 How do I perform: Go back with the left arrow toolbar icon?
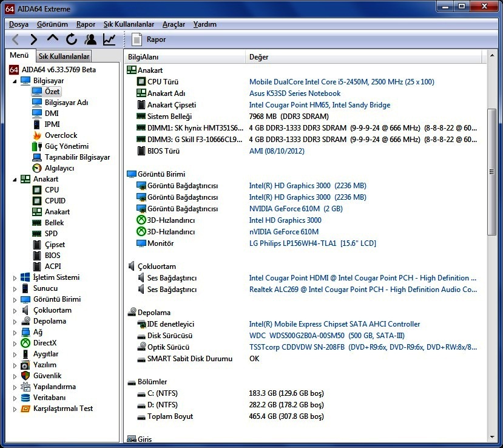coord(15,39)
